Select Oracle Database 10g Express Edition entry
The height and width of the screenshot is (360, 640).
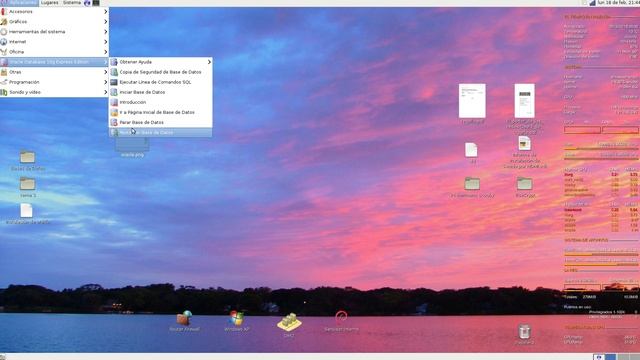coord(54,62)
